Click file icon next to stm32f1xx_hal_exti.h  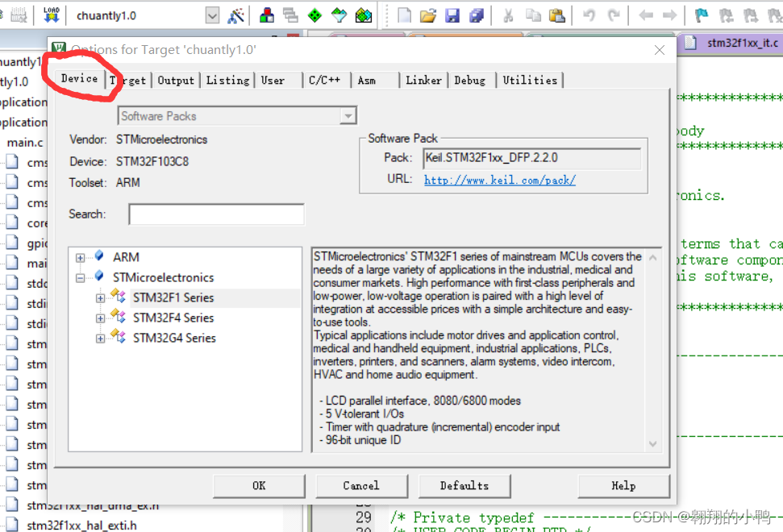(x=12, y=525)
